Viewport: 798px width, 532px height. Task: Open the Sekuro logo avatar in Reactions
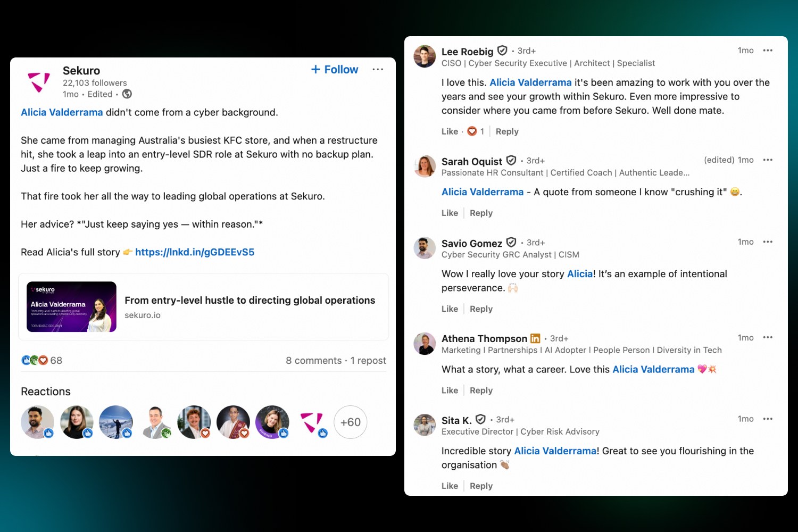(x=312, y=422)
